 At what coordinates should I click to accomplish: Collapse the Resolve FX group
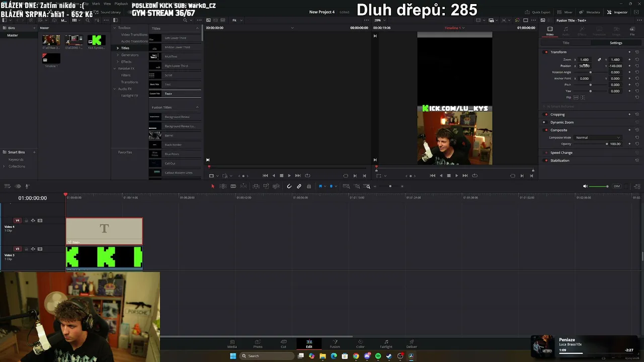[114, 68]
